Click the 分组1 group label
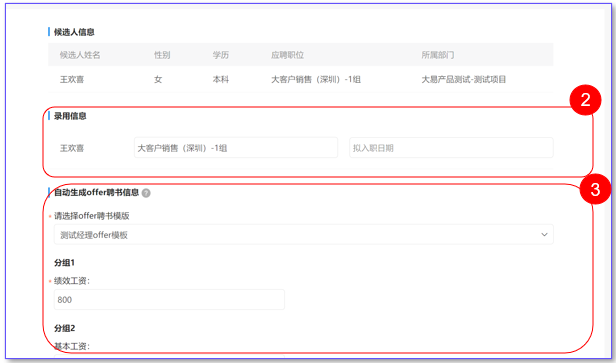 pos(64,262)
